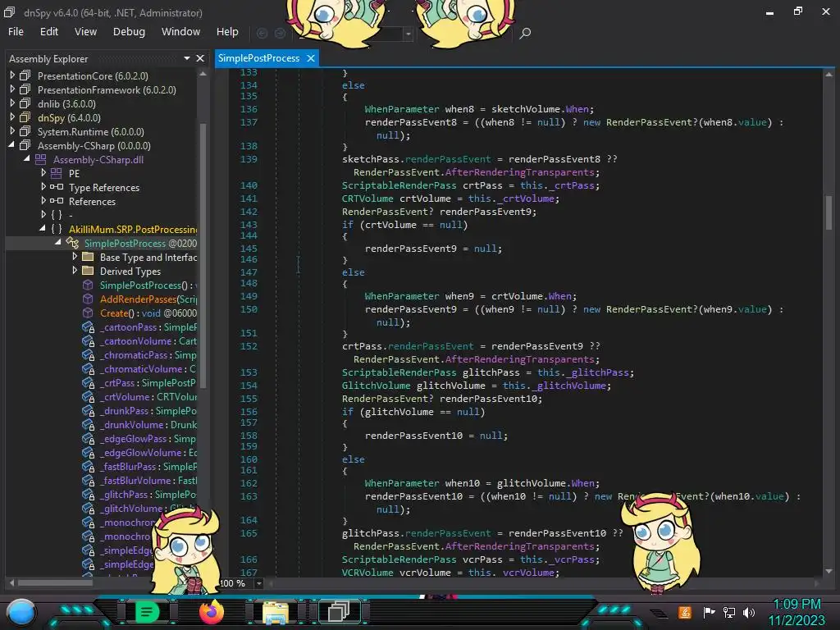Open the Window menu
This screenshot has height=630, width=840.
point(180,32)
